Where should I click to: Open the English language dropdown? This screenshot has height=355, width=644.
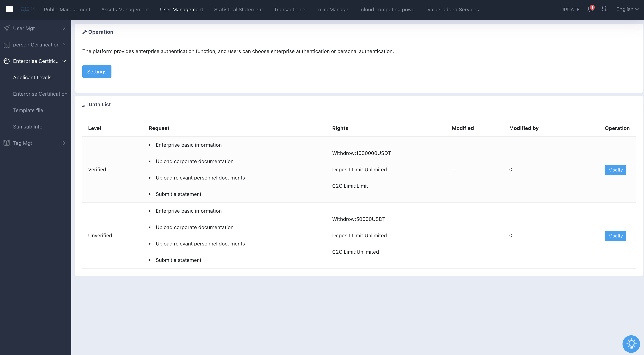click(627, 9)
